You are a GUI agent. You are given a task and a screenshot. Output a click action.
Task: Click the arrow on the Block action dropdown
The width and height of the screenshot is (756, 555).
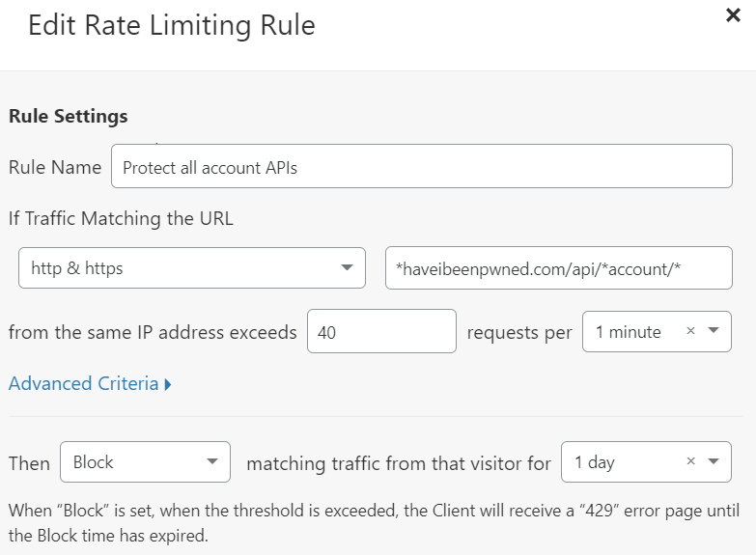click(x=212, y=462)
